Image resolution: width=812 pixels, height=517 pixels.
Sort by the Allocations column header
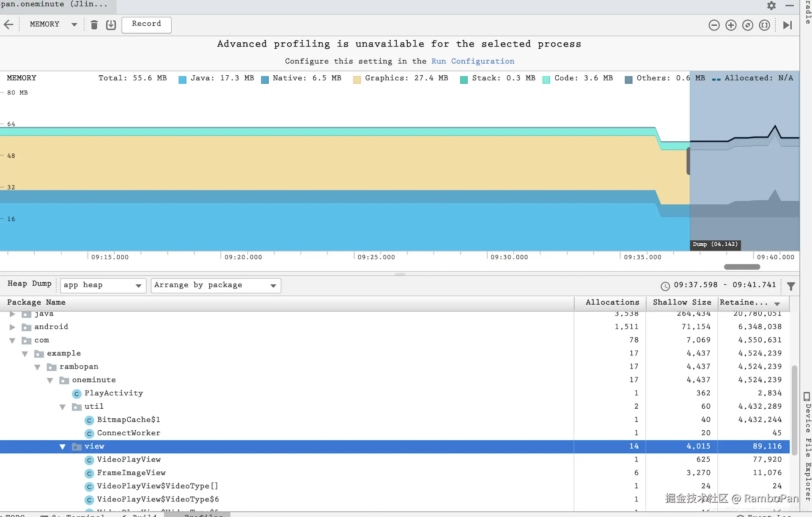(x=612, y=302)
